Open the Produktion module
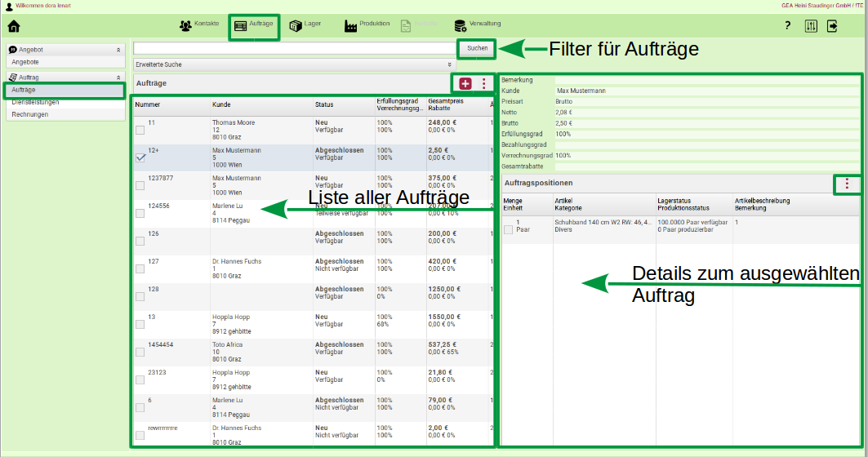 [367, 24]
